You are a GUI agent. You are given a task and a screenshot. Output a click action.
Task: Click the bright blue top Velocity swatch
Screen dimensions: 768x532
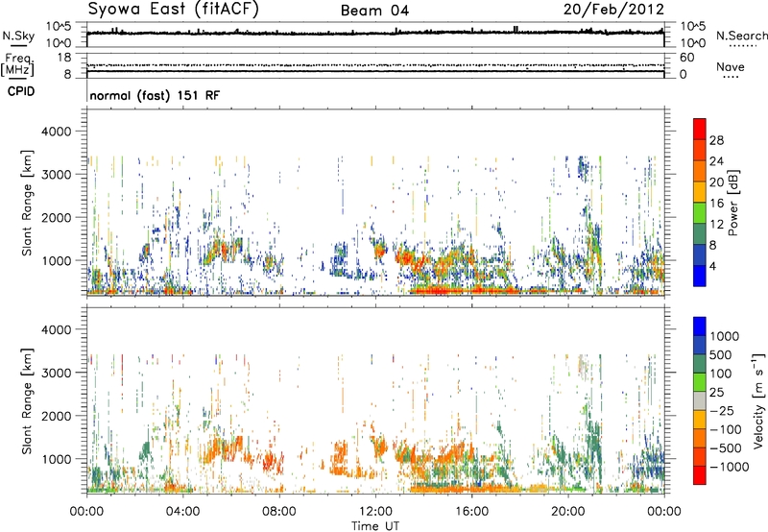tap(700, 326)
